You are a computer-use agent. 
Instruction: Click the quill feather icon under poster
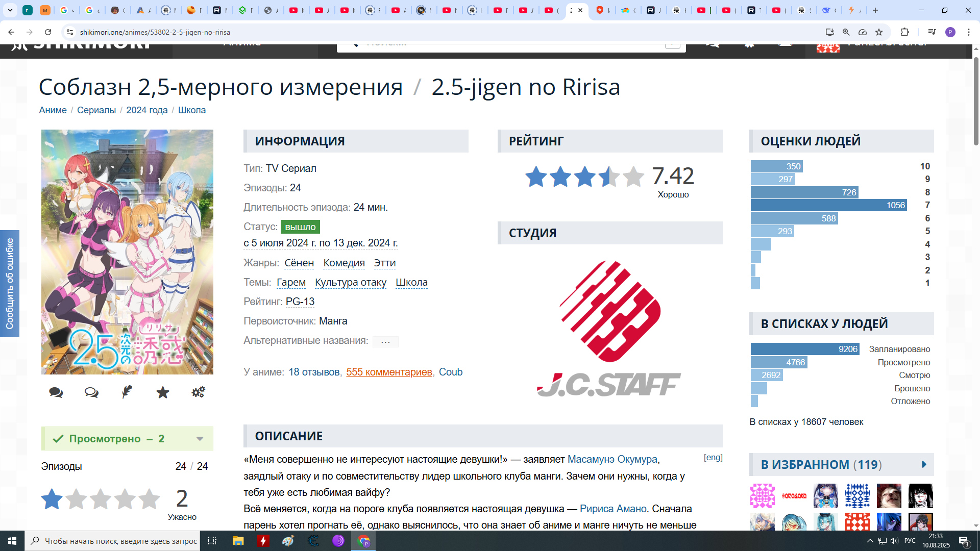click(127, 392)
